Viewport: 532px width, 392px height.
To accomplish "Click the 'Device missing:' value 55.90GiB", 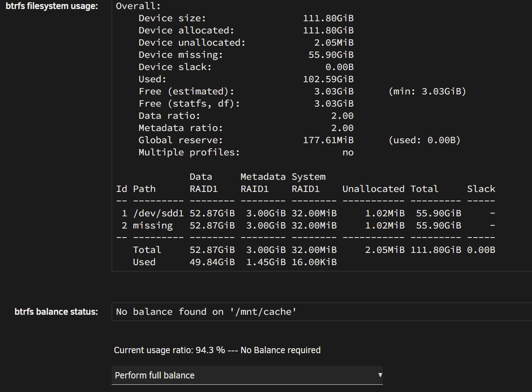I will pyautogui.click(x=331, y=55).
